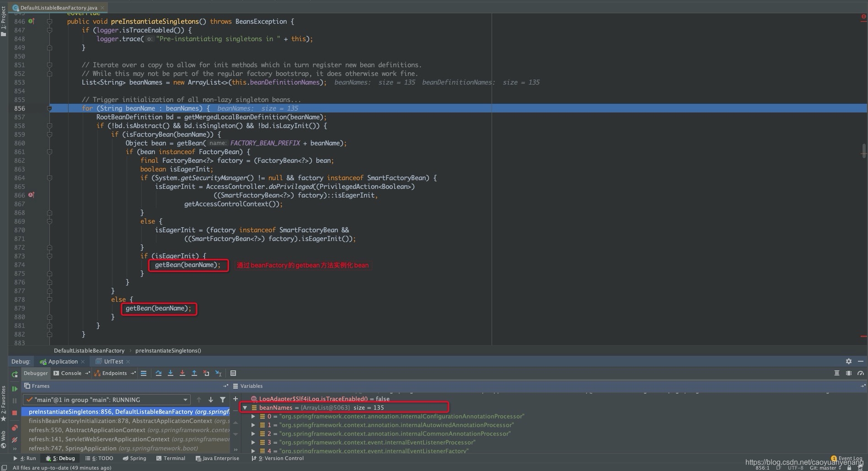Click DefaultListableBeanFactory breadcrumb

(89, 351)
